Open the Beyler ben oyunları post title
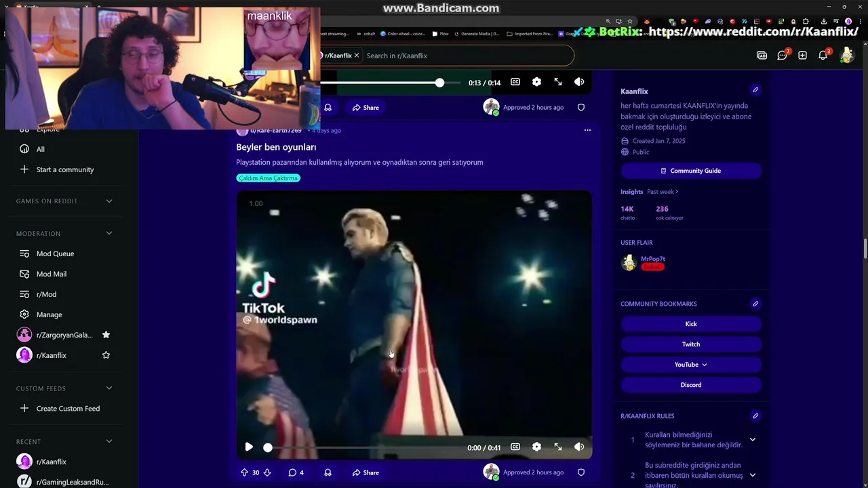The height and width of the screenshot is (488, 868). [276, 147]
